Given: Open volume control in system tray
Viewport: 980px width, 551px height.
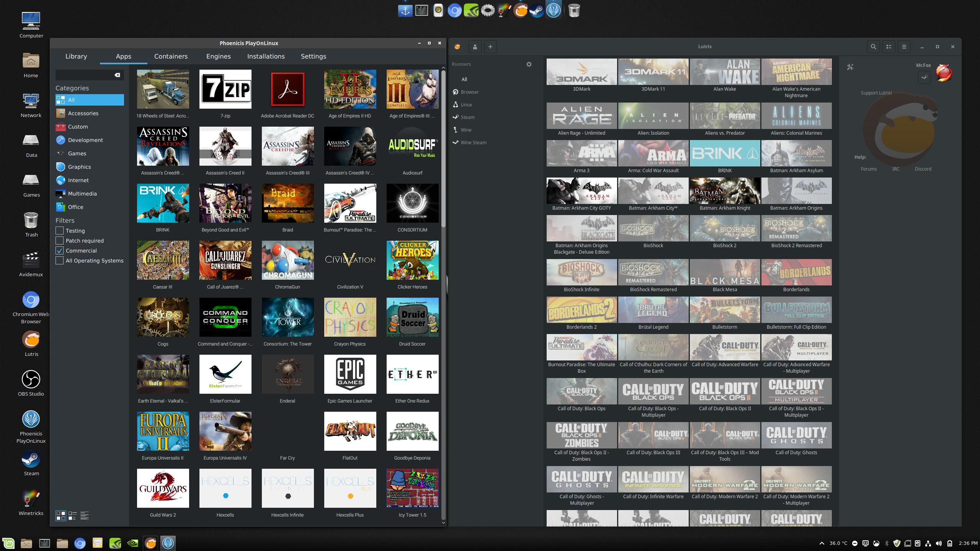Looking at the screenshot, I should tap(939, 543).
